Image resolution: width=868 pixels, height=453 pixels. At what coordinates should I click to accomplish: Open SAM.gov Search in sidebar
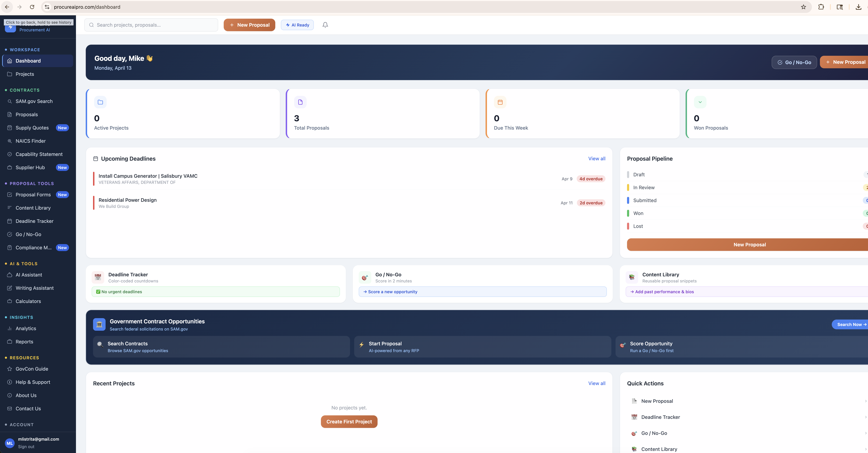pyautogui.click(x=34, y=101)
